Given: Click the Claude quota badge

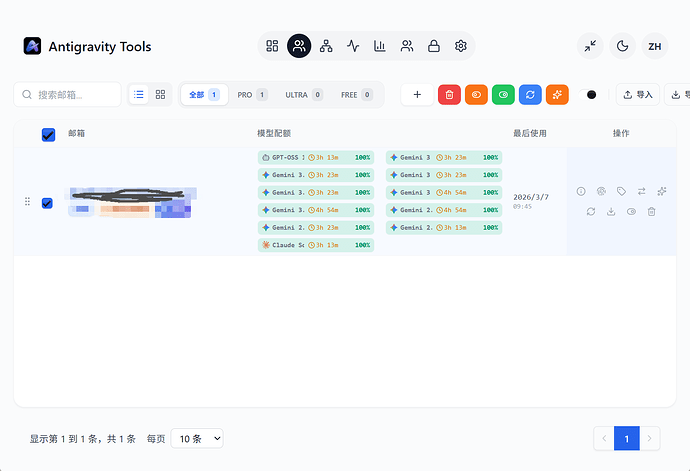Looking at the screenshot, I should (316, 245).
